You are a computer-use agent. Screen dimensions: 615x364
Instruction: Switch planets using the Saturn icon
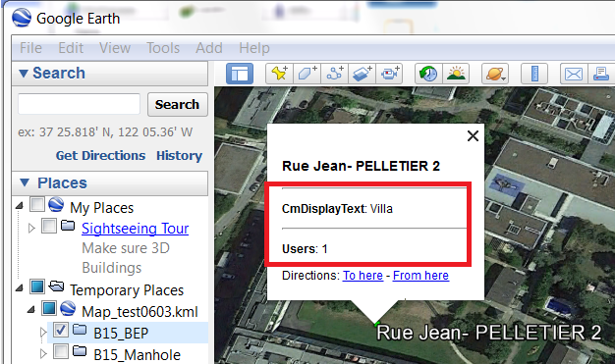tap(495, 74)
